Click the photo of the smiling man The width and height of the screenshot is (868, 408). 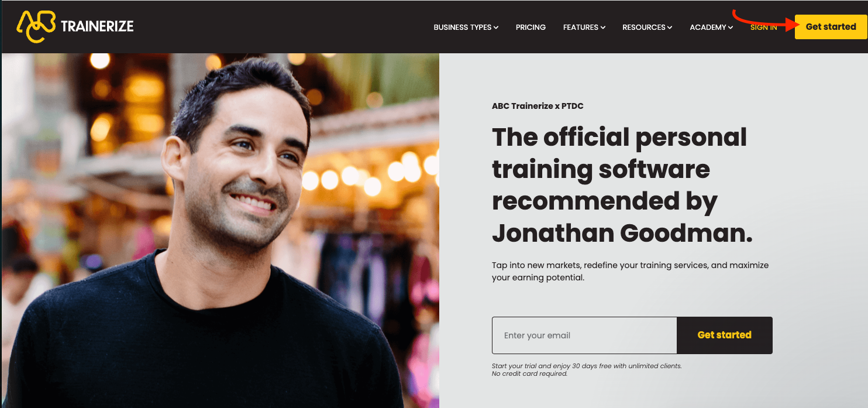point(220,231)
